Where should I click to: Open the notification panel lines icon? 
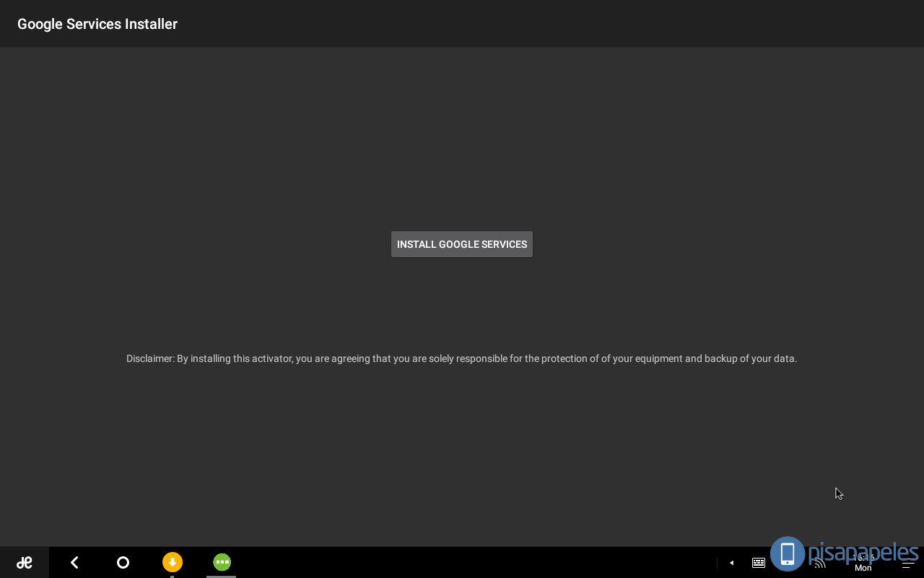click(907, 563)
